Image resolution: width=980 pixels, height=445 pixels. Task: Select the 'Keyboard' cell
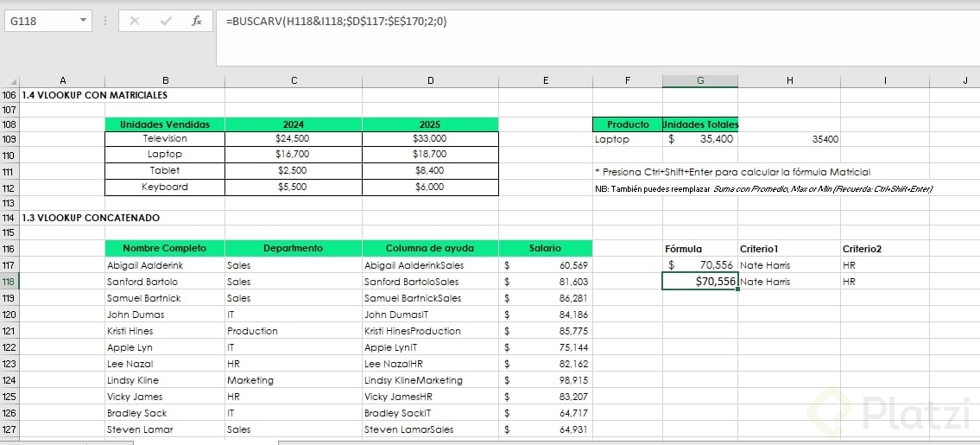click(165, 188)
